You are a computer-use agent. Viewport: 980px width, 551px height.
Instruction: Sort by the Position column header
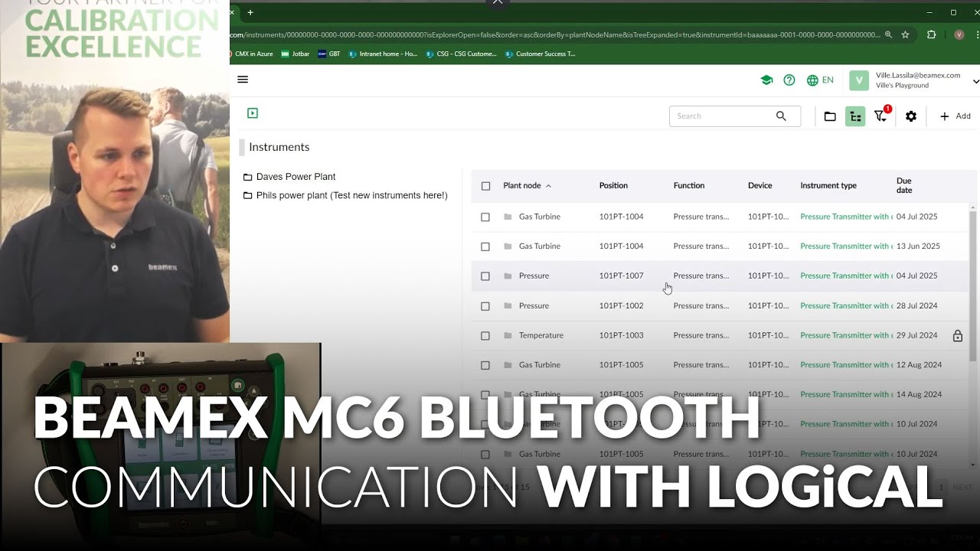(x=613, y=186)
